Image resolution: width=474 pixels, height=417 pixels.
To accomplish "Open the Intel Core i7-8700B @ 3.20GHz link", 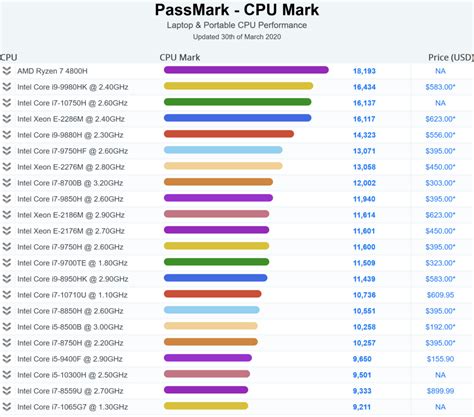I will coord(70,183).
